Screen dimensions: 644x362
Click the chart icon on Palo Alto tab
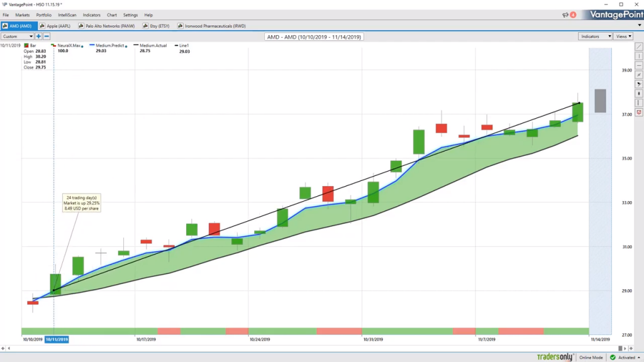(x=81, y=26)
